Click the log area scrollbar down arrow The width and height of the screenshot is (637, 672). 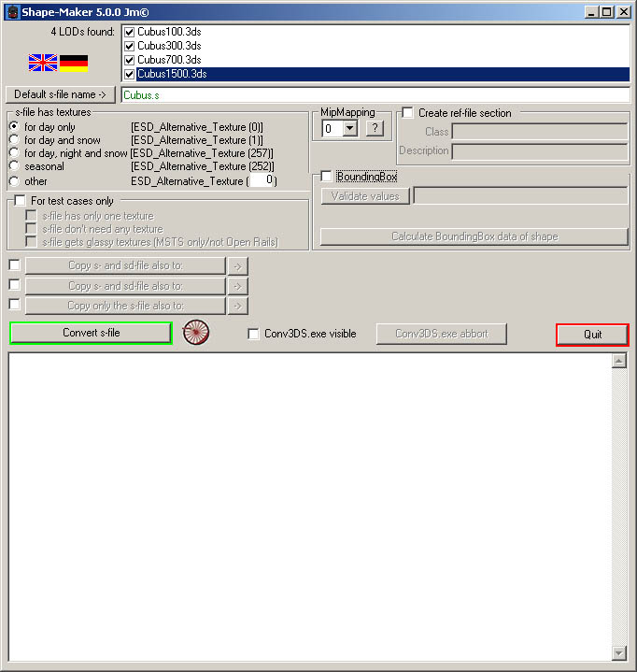(x=618, y=652)
